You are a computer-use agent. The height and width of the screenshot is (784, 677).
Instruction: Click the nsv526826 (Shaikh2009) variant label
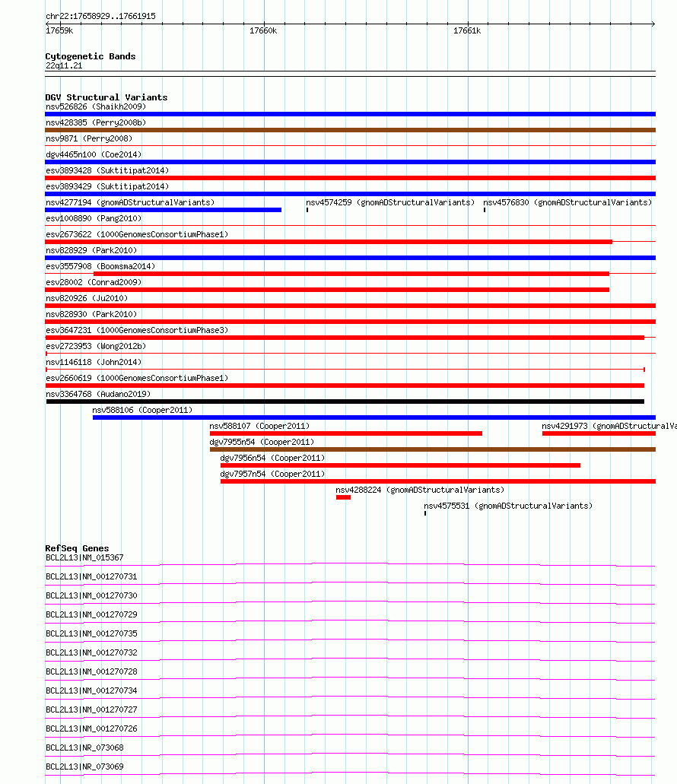pyautogui.click(x=96, y=106)
